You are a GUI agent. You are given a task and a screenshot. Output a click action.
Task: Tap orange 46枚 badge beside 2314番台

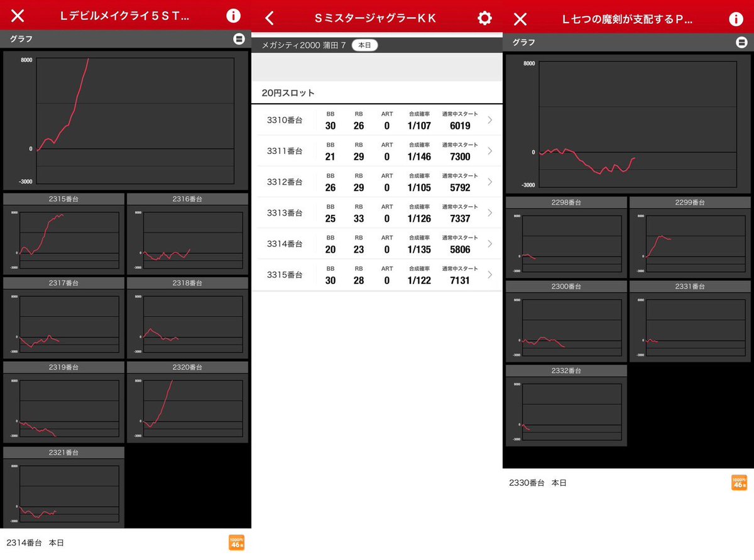click(x=236, y=543)
